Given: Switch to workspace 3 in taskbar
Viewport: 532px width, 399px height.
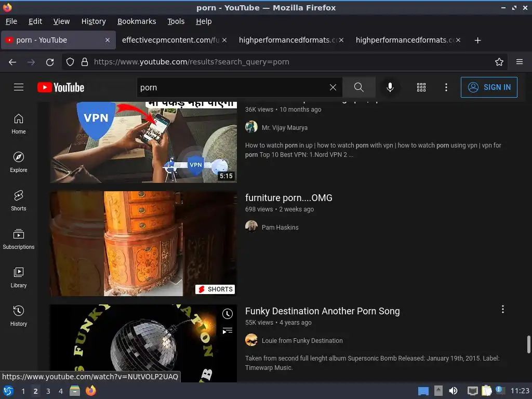Looking at the screenshot, I should 48,391.
